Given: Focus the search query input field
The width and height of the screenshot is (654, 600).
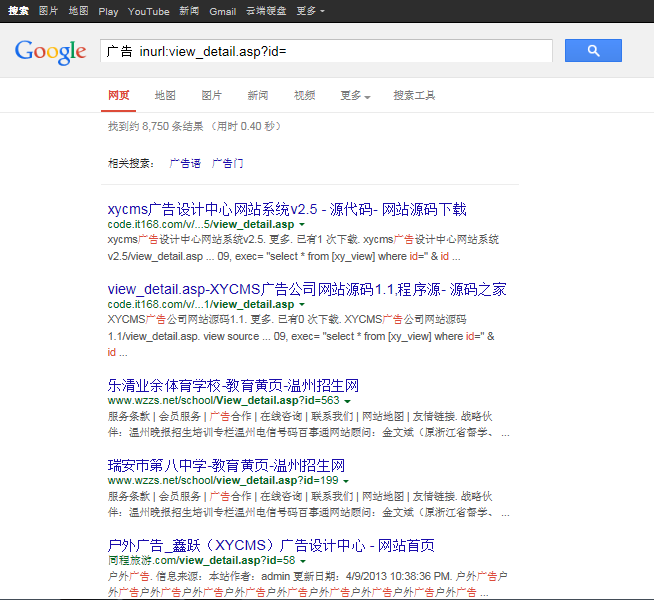Looking at the screenshot, I should click(x=326, y=51).
